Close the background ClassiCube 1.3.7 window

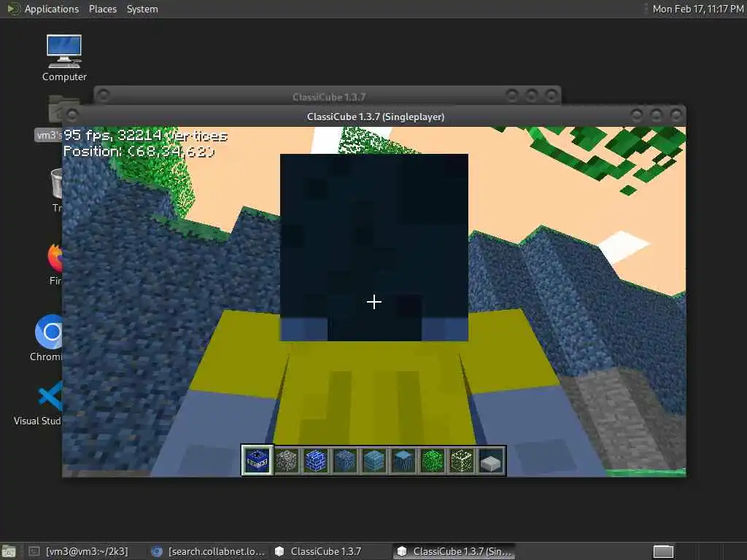pyautogui.click(x=551, y=96)
